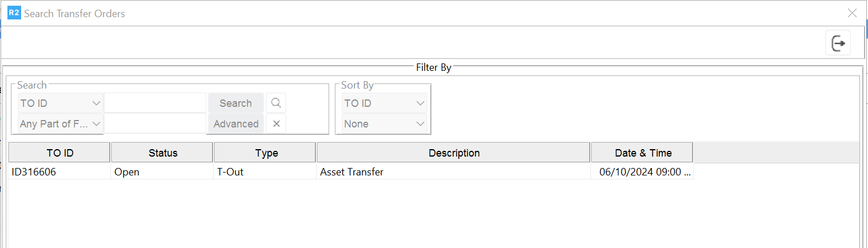The width and height of the screenshot is (868, 248).
Task: Sort by the Type column header
Action: pos(265,153)
